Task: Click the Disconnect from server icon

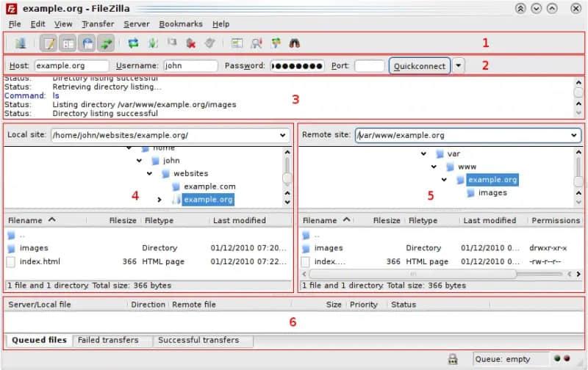Action: pos(192,43)
